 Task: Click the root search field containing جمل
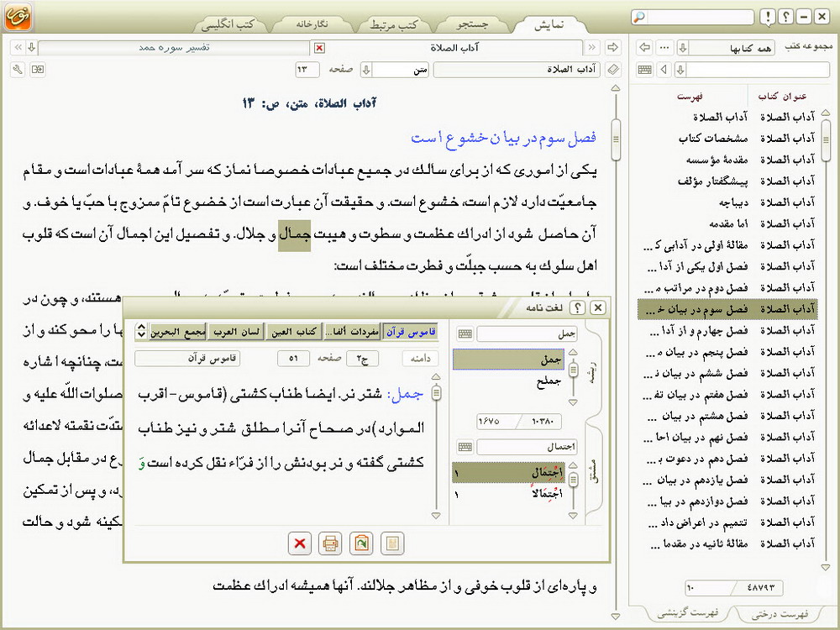[527, 334]
